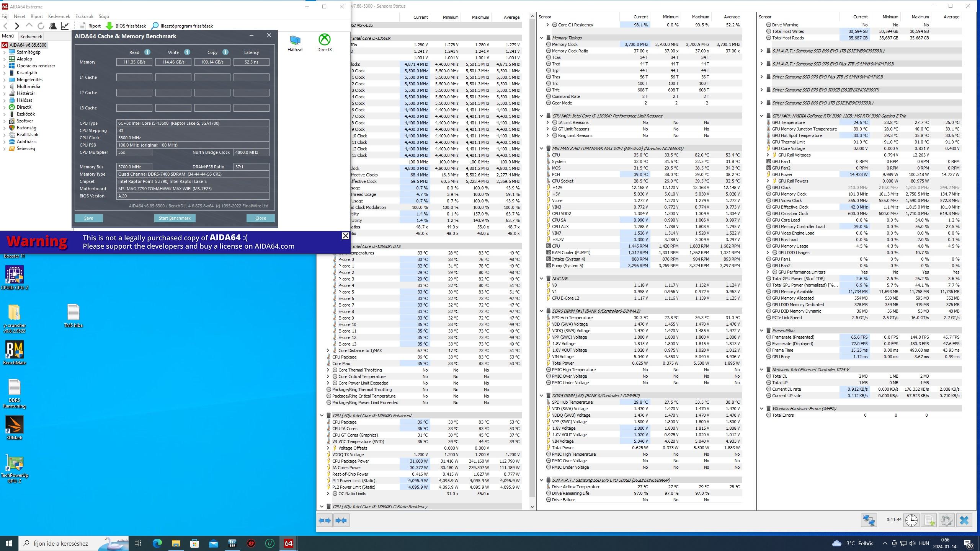Collapse the NUC126 sensor group
The height and width of the screenshot is (551, 980).
(541, 279)
